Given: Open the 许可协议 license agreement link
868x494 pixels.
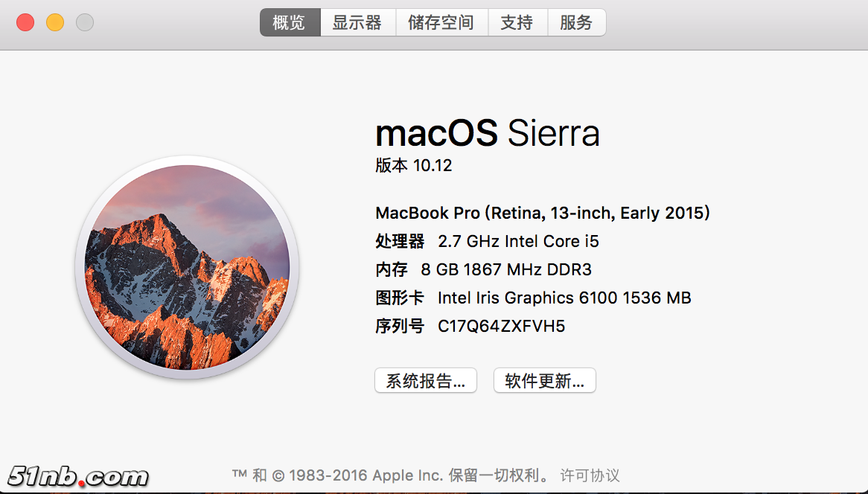Looking at the screenshot, I should [x=590, y=475].
